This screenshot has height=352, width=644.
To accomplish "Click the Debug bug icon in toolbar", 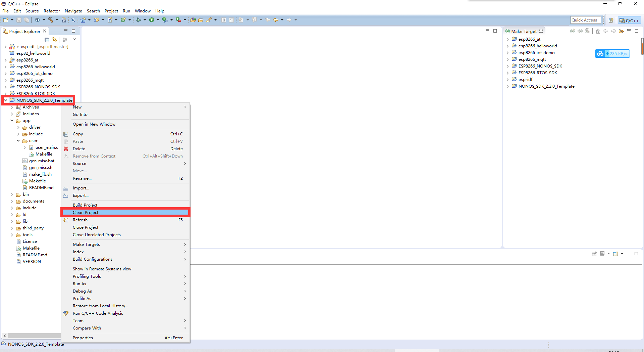I will tap(138, 20).
